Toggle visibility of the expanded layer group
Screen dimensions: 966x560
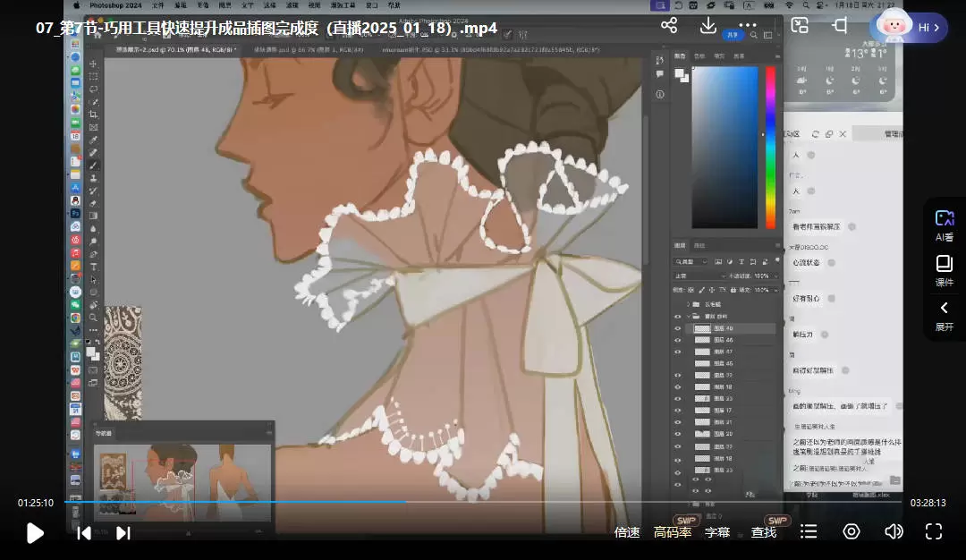tap(678, 317)
